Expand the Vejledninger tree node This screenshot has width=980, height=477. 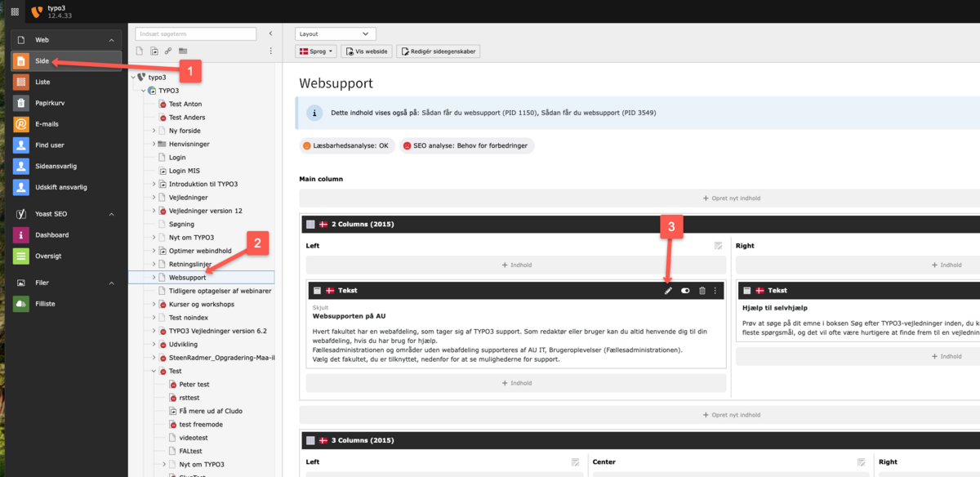154,197
